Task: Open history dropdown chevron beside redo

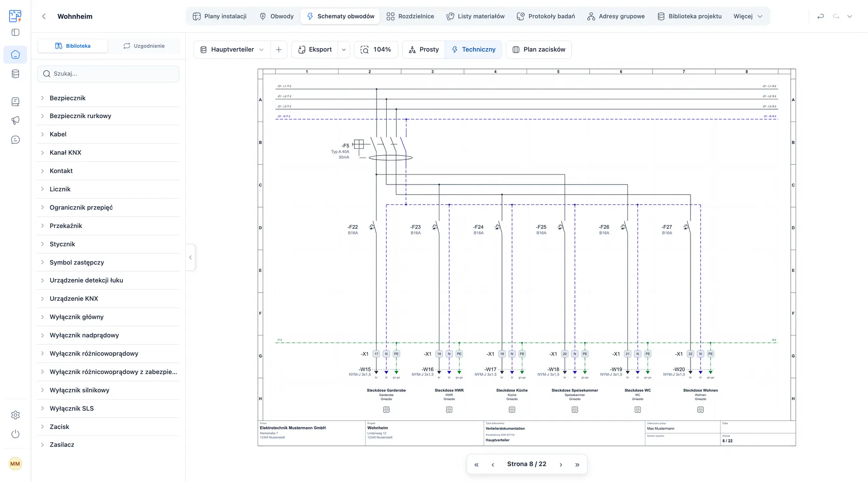Action: (x=850, y=16)
